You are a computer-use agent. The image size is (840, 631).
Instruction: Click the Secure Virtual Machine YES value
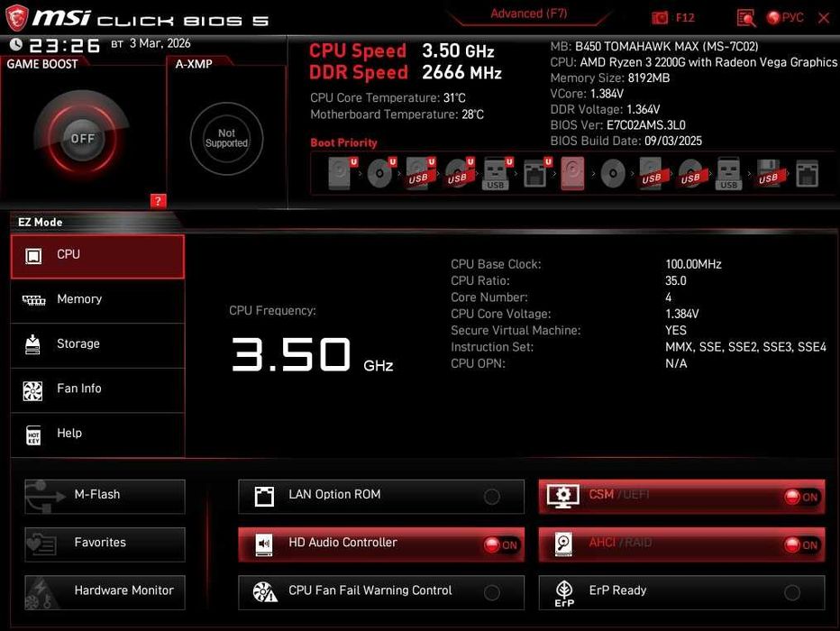(676, 330)
